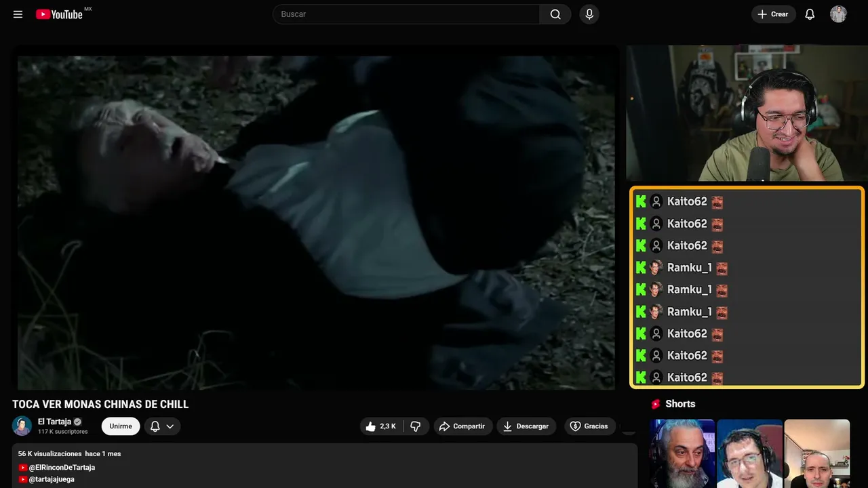Screen dimensions: 868x488
Task: Open the @ElRinconDeTartaja channel link
Action: click(x=62, y=468)
